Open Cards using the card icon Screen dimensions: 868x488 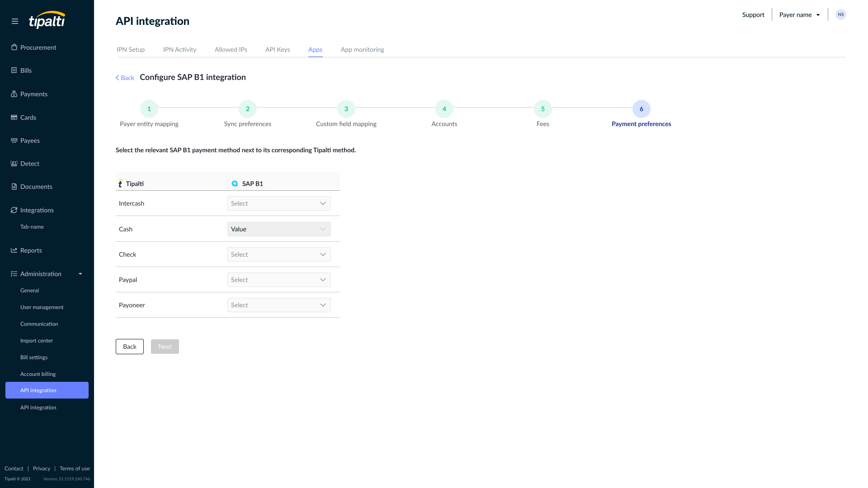coord(14,117)
